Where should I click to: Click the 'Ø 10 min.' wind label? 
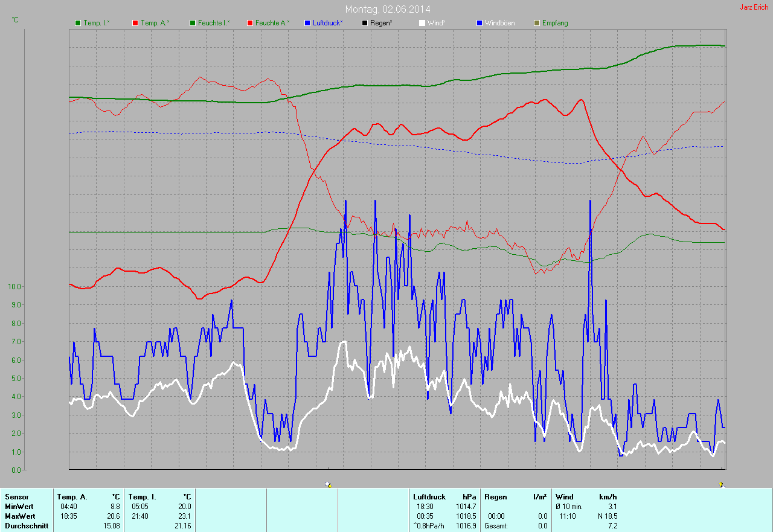click(x=569, y=507)
